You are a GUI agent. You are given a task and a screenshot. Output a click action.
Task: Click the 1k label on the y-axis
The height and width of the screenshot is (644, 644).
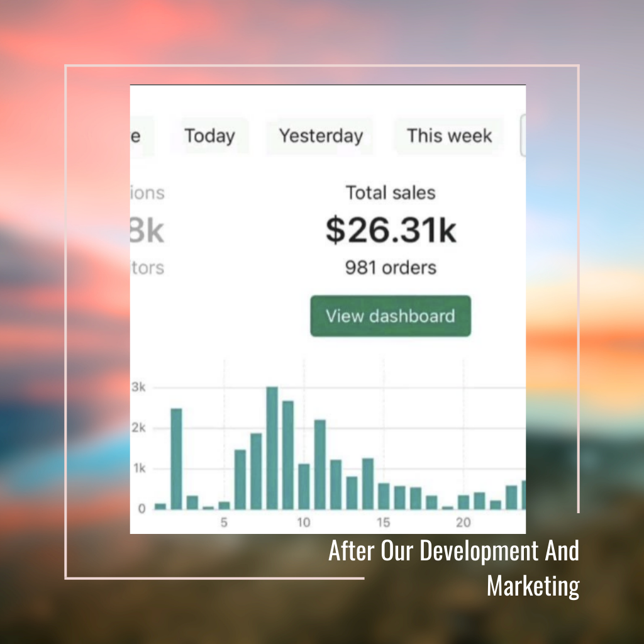tap(138, 469)
